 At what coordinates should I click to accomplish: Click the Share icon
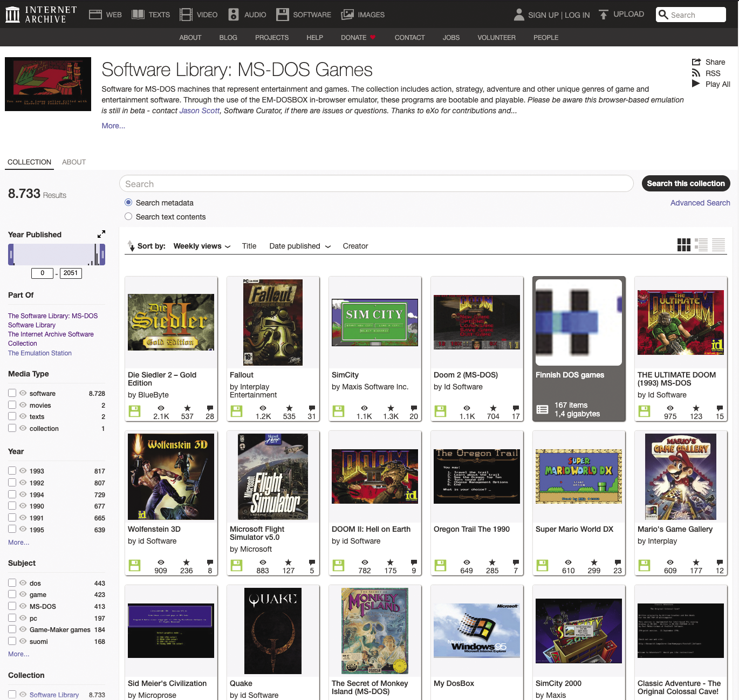coord(696,61)
